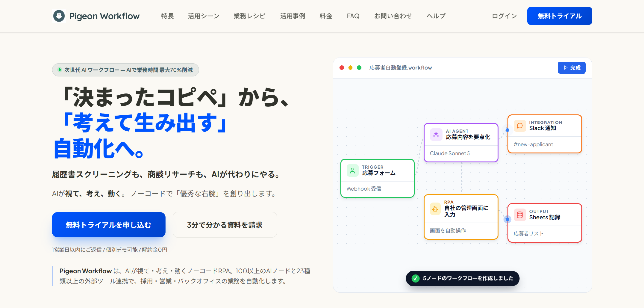The height and width of the screenshot is (308, 644).
Task: Click the Slack通知 chat bubble icon
Action: pyautogui.click(x=520, y=125)
